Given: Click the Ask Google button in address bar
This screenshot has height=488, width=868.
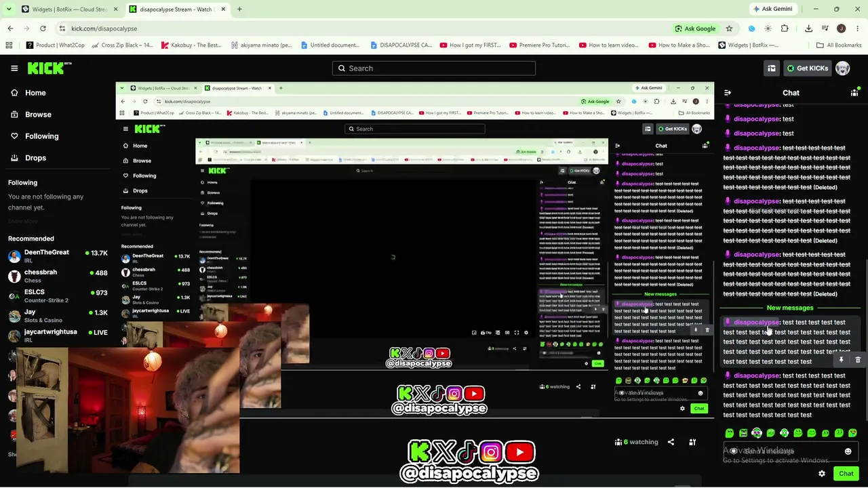Looking at the screenshot, I should [x=695, y=28].
